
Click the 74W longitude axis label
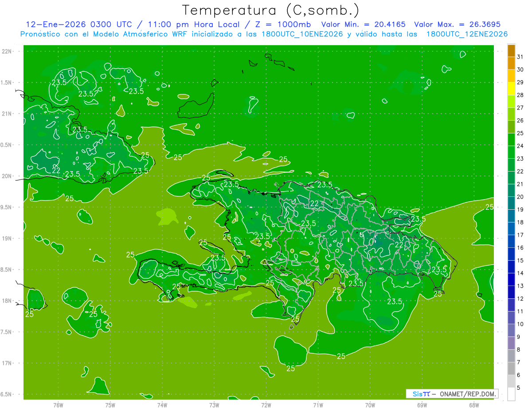(162, 405)
